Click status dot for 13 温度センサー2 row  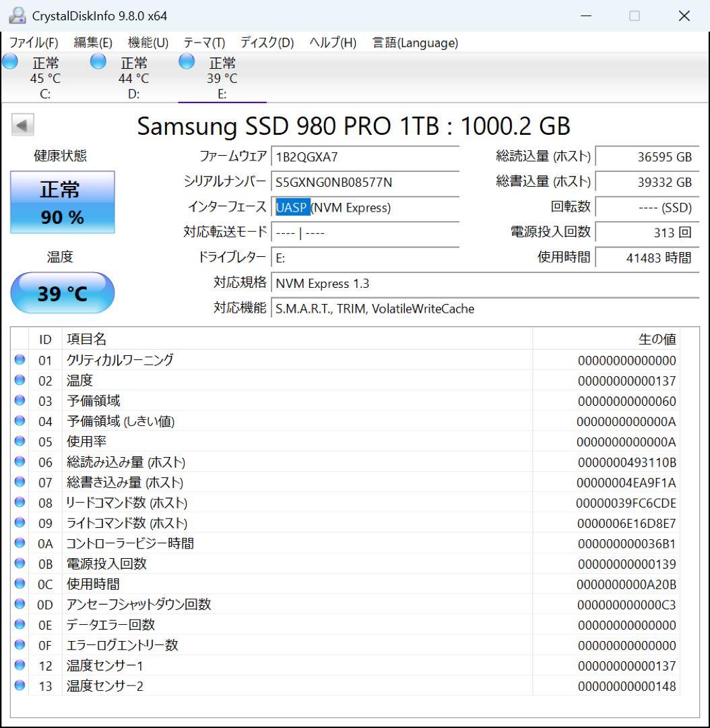[x=20, y=685]
